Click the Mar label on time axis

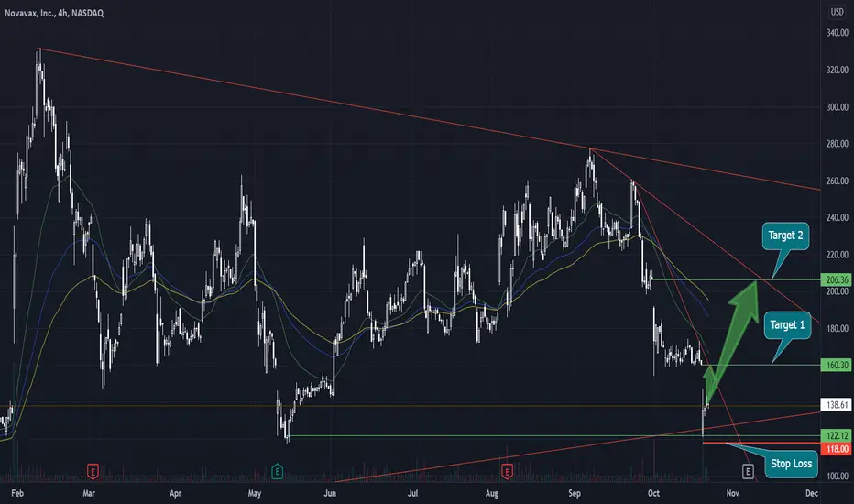(x=89, y=493)
